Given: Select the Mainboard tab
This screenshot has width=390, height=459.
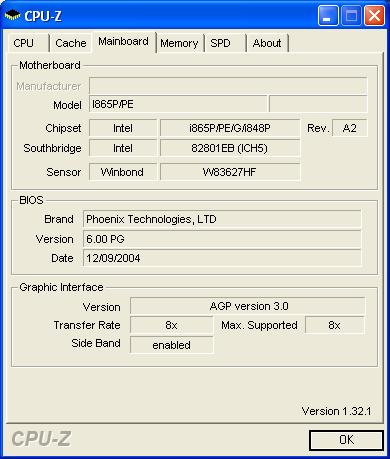Looking at the screenshot, I should click(x=124, y=42).
